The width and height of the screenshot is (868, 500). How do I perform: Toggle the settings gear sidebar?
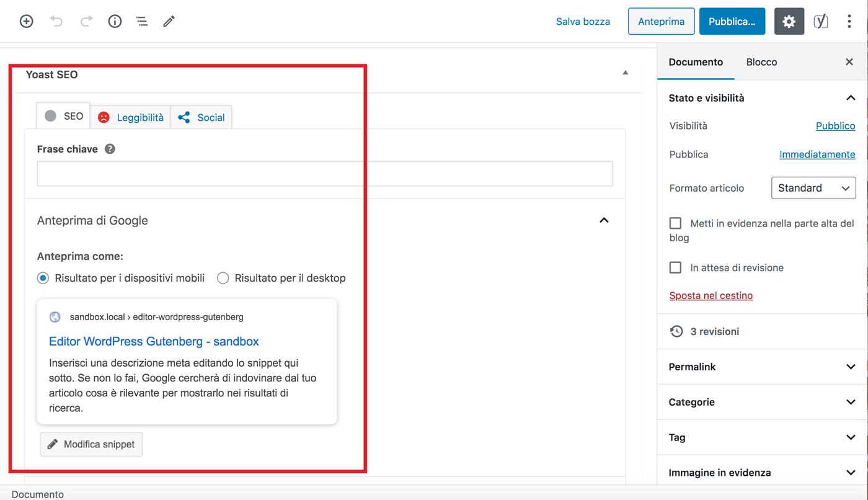point(789,21)
